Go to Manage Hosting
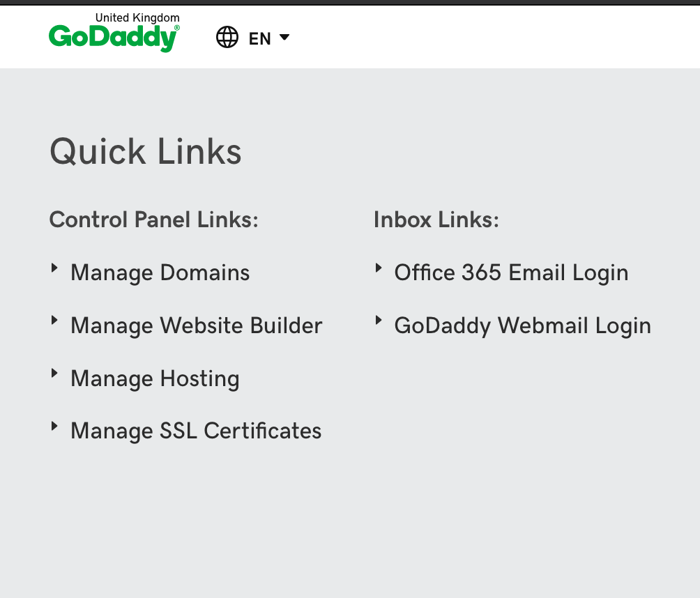The height and width of the screenshot is (598, 700). 155,378
